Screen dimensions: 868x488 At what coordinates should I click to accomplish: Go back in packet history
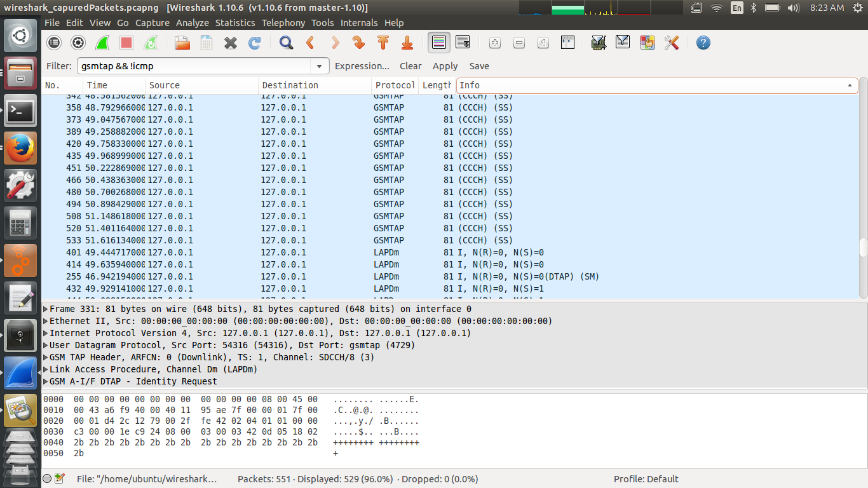point(311,43)
